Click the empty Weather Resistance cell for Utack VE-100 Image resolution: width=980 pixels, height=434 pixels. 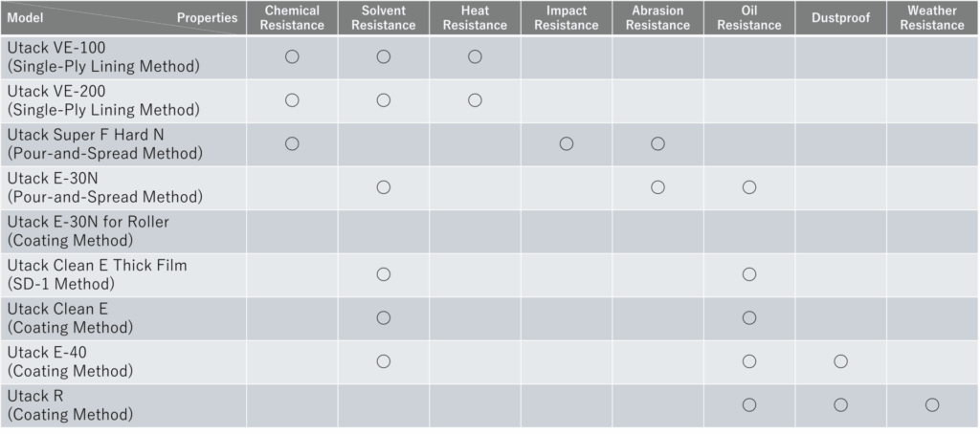(x=932, y=56)
